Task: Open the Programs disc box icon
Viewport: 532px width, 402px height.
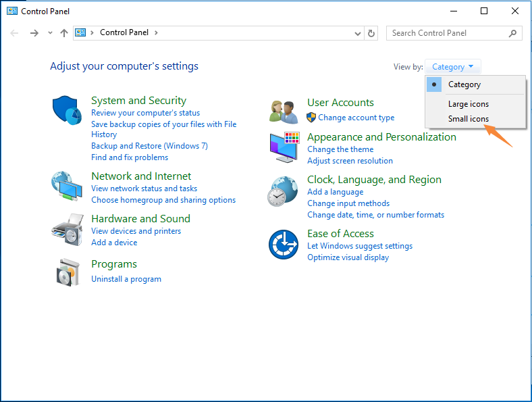Action: [x=68, y=273]
